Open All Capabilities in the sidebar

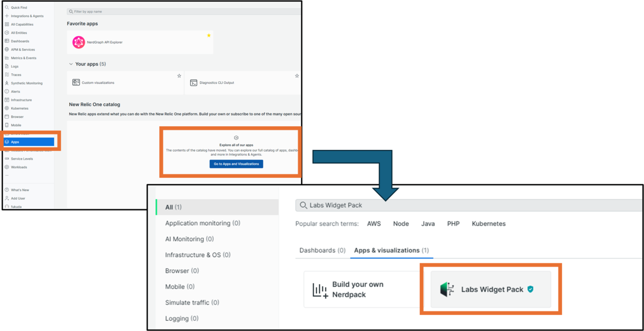click(x=22, y=24)
